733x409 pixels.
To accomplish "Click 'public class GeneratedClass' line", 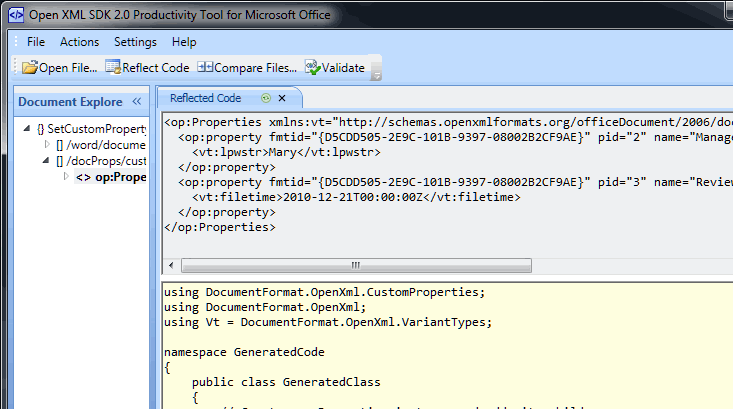I will coord(286,382).
